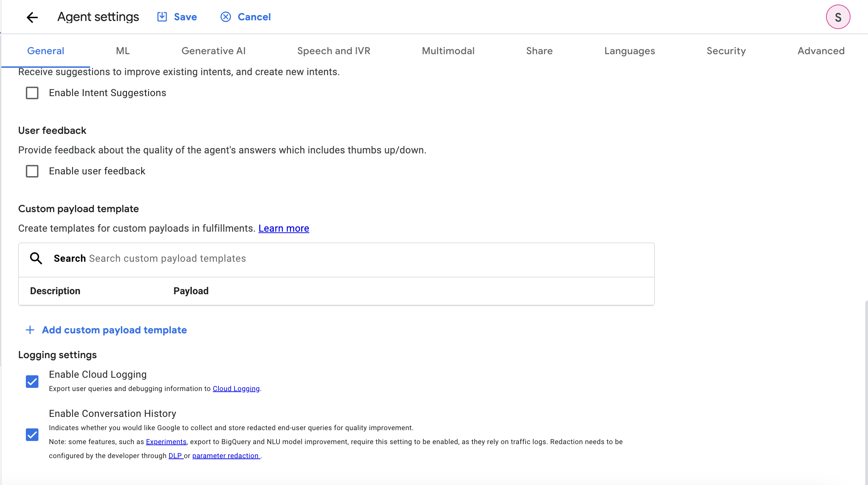The height and width of the screenshot is (485, 868).
Task: Enable user feedback checkbox
Action: (x=32, y=171)
